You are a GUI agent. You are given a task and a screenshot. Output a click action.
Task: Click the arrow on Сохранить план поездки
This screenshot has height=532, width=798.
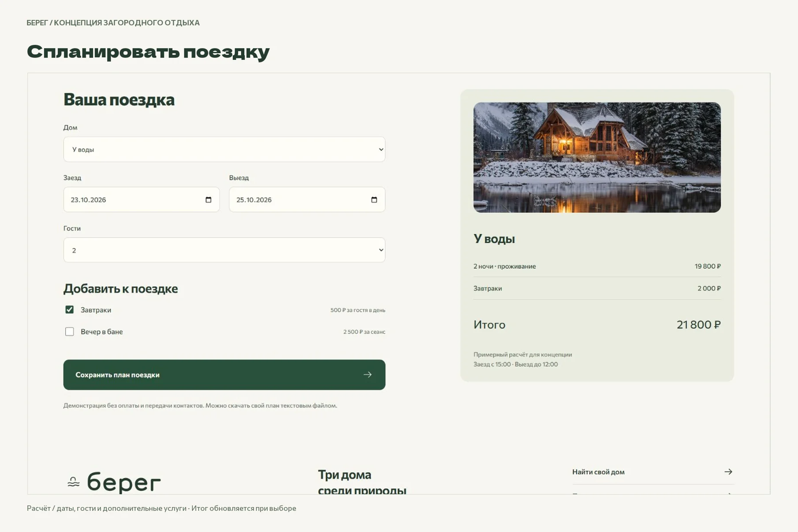[368, 375]
